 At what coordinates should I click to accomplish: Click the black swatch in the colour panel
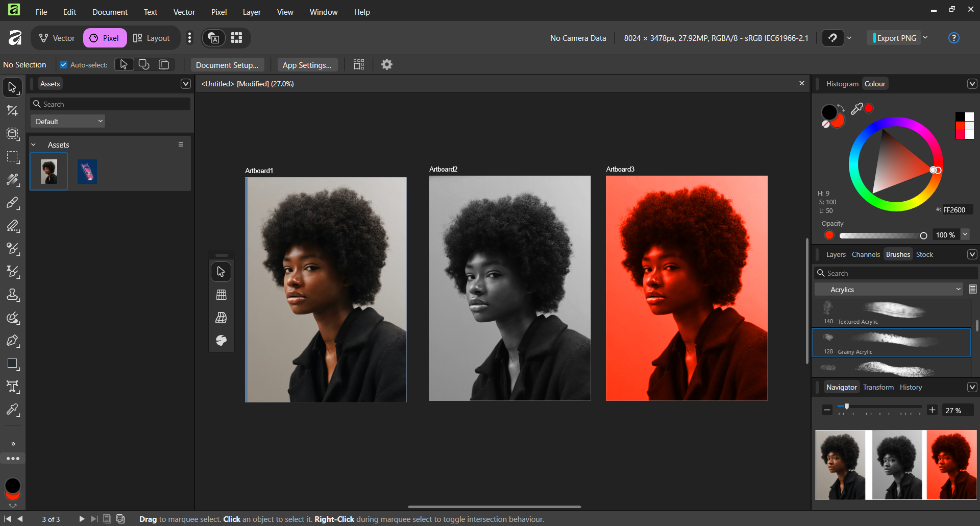point(960,116)
